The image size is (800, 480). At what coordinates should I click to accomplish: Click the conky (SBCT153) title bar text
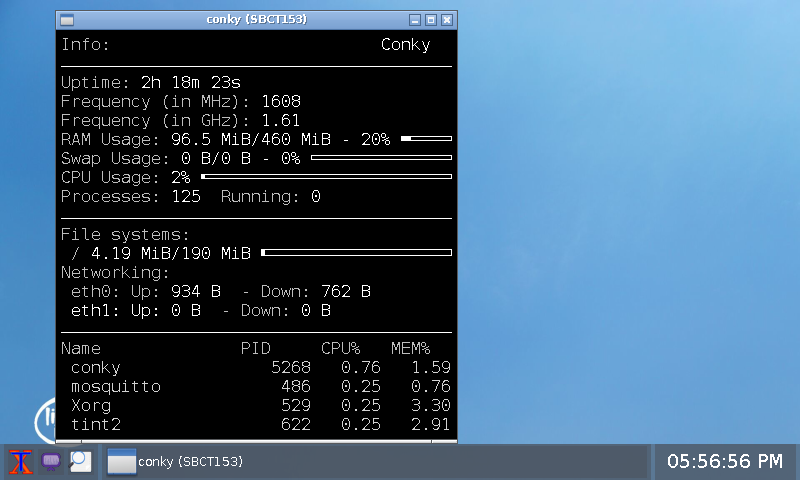click(x=256, y=19)
